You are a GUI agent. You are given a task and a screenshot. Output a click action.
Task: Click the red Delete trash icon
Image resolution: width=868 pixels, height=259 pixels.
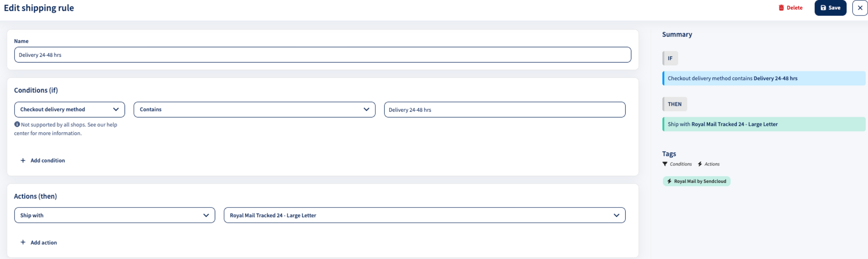(x=781, y=8)
